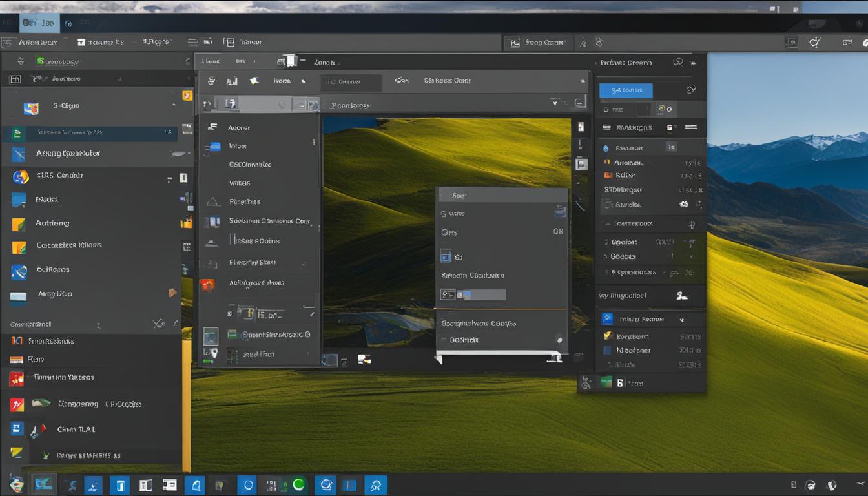Open the dropdown arrow above the image canvas
The height and width of the screenshot is (496, 868).
click(x=554, y=102)
